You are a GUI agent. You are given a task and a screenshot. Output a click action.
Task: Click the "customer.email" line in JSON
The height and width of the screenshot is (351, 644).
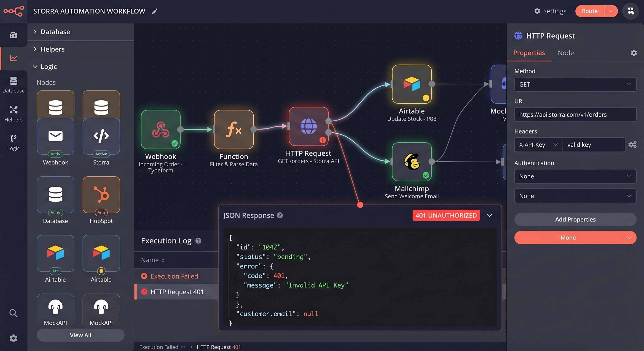point(277,314)
